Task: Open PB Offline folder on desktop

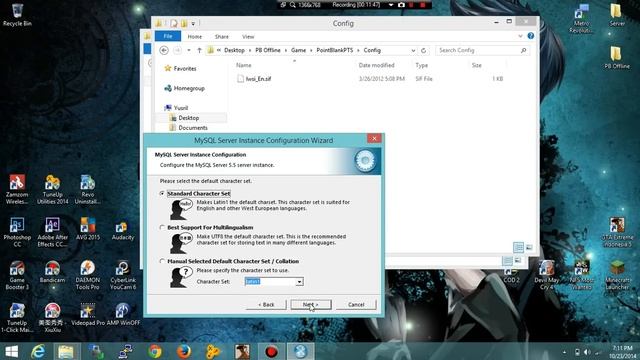Action: [617, 58]
